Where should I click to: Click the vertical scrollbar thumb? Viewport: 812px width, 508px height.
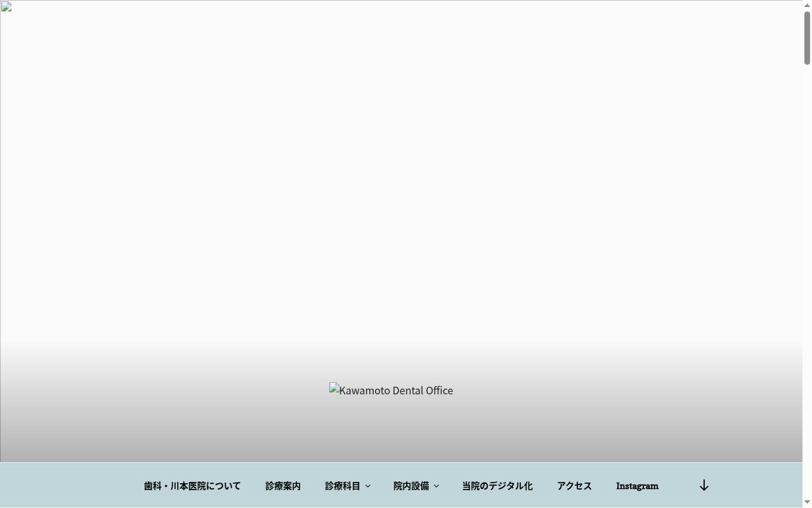coord(807,37)
